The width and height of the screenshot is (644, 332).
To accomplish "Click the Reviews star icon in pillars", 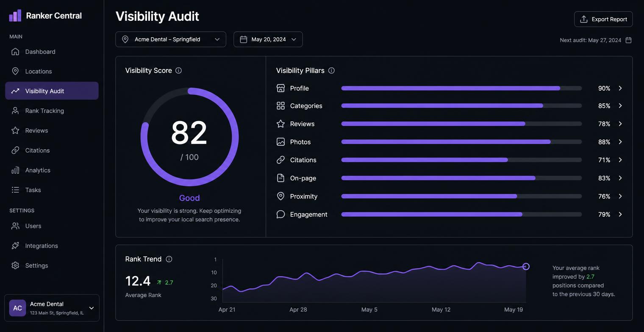I will coord(280,124).
